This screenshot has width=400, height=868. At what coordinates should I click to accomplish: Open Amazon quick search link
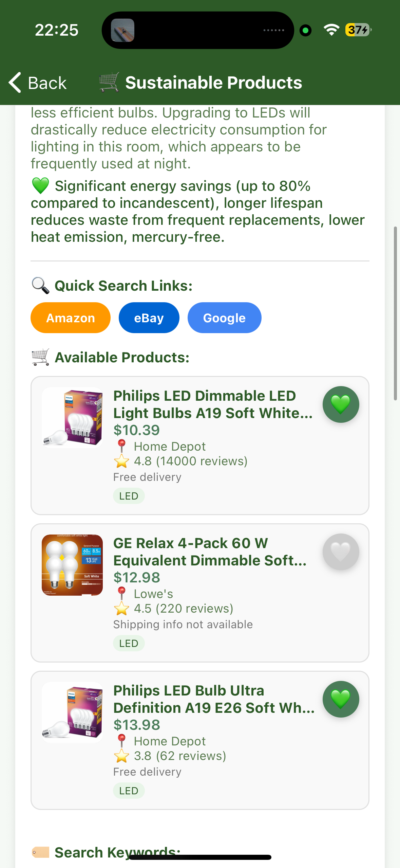71,318
